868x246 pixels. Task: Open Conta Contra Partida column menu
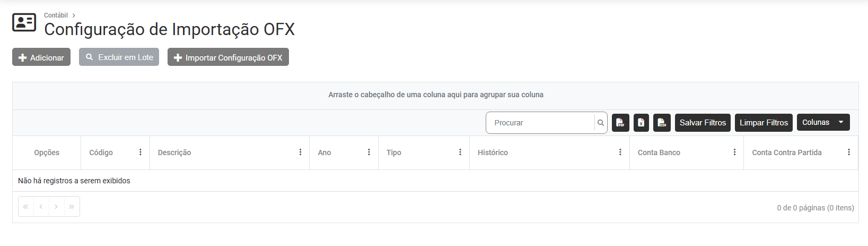(849, 152)
